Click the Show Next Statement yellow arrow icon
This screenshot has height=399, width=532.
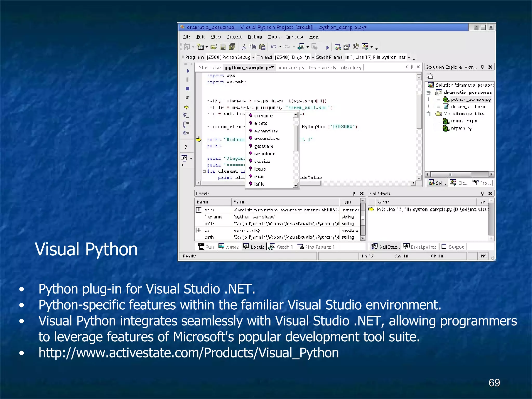(187, 107)
